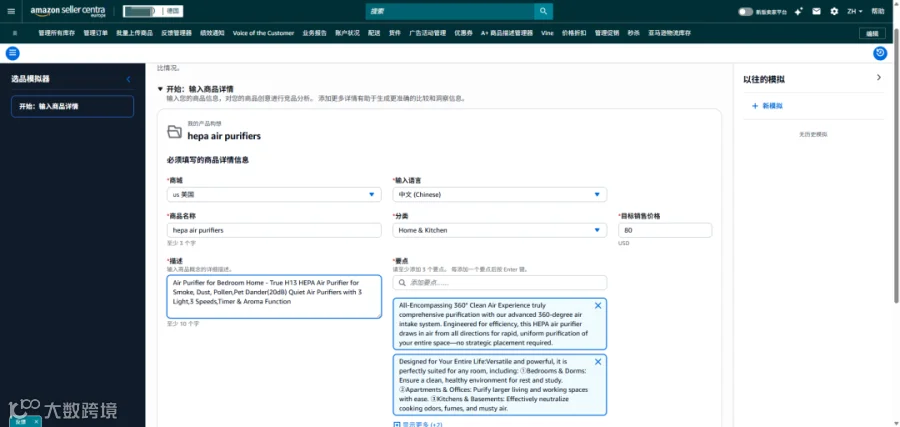
Task: Click the search magnifier button
Action: (543, 11)
